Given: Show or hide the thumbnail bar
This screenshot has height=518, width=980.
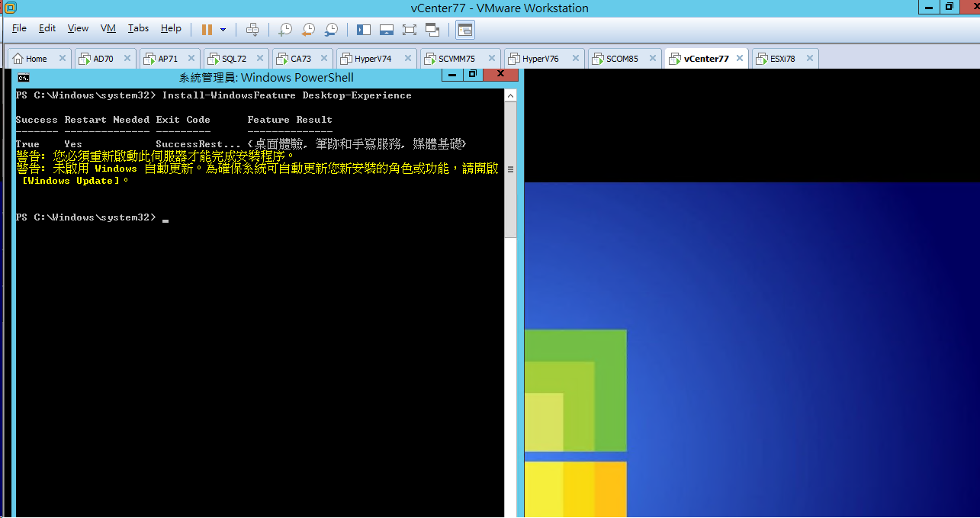Looking at the screenshot, I should coord(387,30).
